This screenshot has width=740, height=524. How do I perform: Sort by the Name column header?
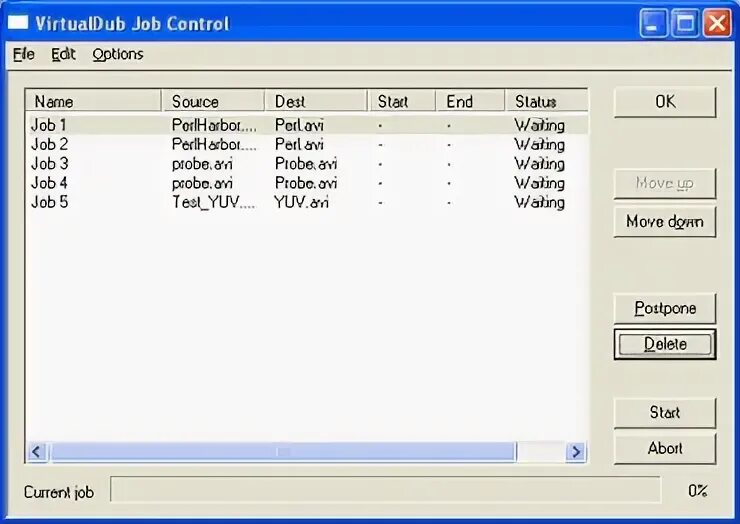(x=93, y=101)
